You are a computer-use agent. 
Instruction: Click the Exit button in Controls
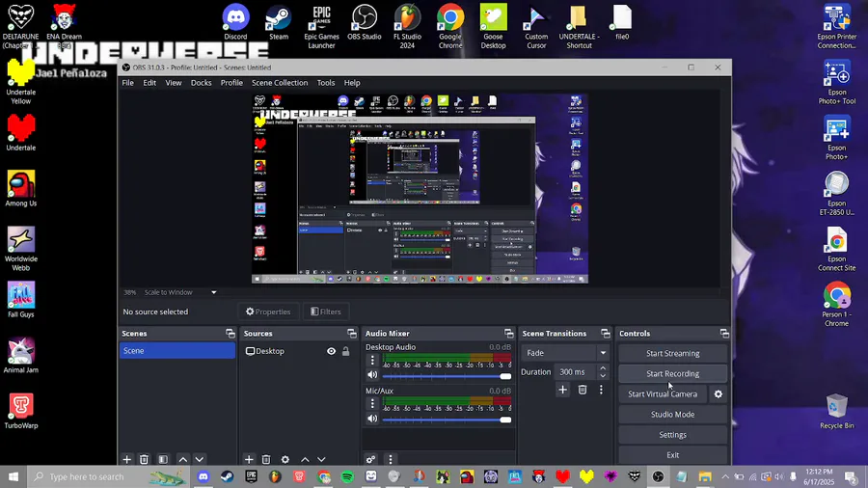[672, 455]
